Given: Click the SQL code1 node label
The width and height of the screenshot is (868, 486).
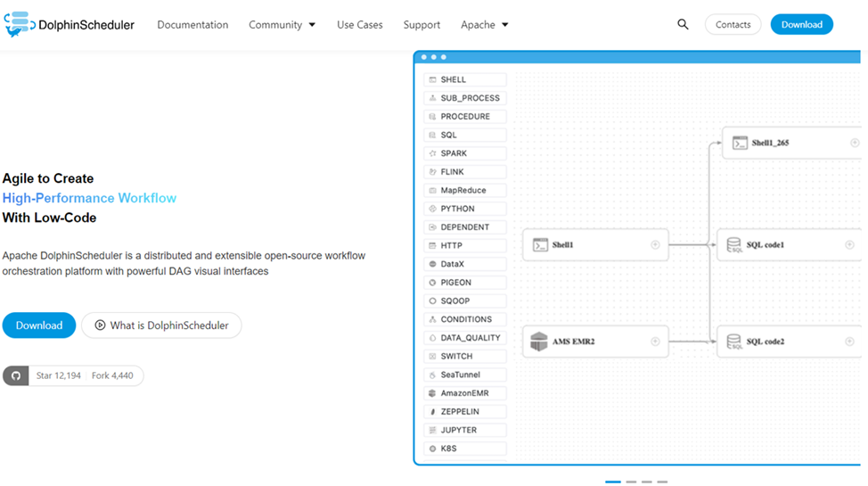Looking at the screenshot, I should pos(765,245).
